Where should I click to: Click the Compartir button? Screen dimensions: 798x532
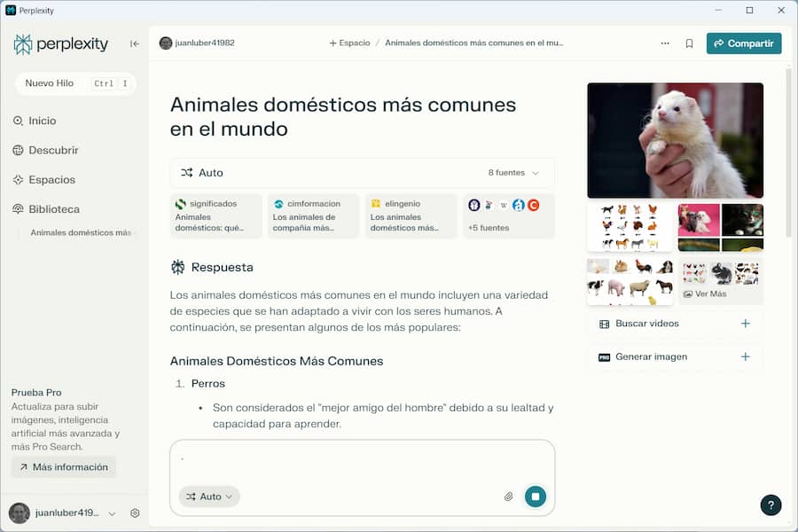[743, 43]
